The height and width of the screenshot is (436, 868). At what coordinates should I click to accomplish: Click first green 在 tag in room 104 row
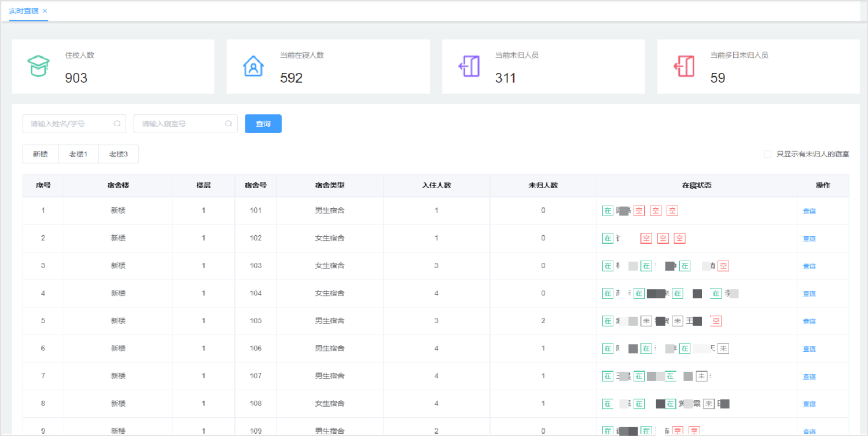[x=608, y=294]
